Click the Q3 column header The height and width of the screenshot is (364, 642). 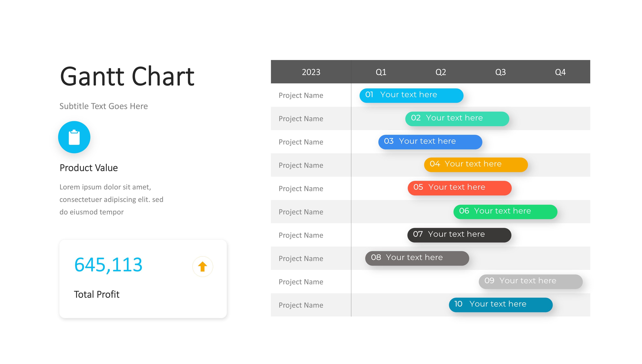click(500, 72)
